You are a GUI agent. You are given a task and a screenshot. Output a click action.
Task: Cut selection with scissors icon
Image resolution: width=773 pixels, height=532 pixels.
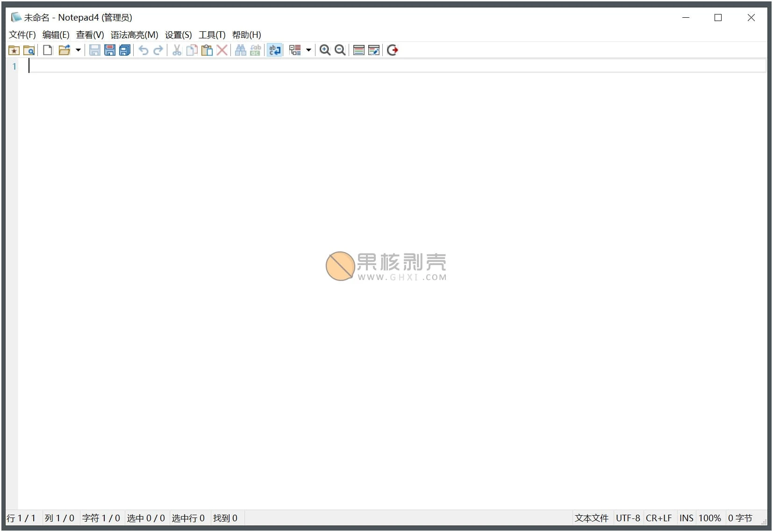(177, 50)
